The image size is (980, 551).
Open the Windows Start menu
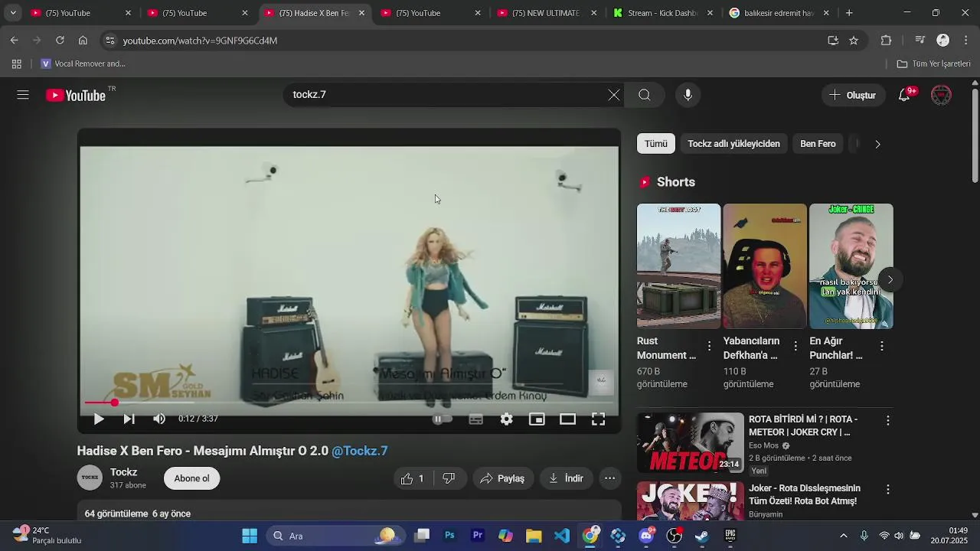(250, 536)
